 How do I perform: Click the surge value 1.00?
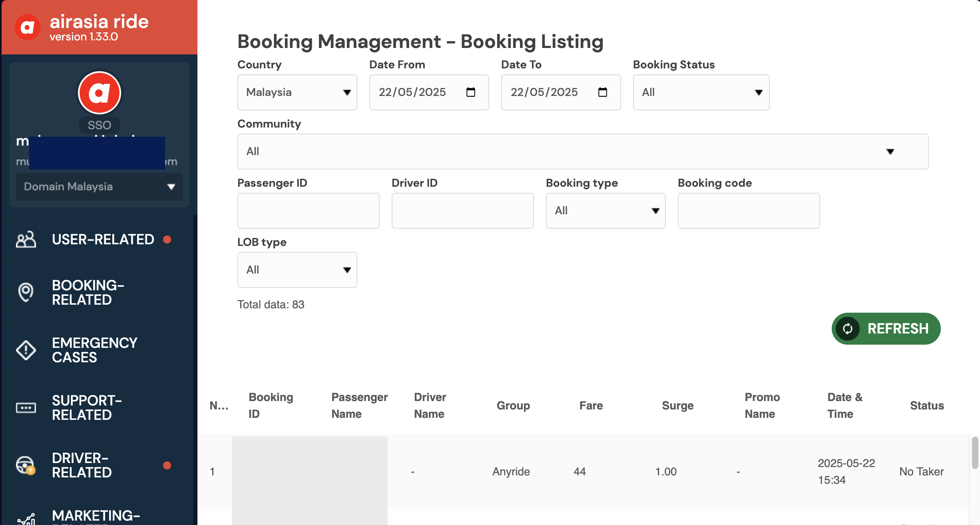click(x=666, y=472)
